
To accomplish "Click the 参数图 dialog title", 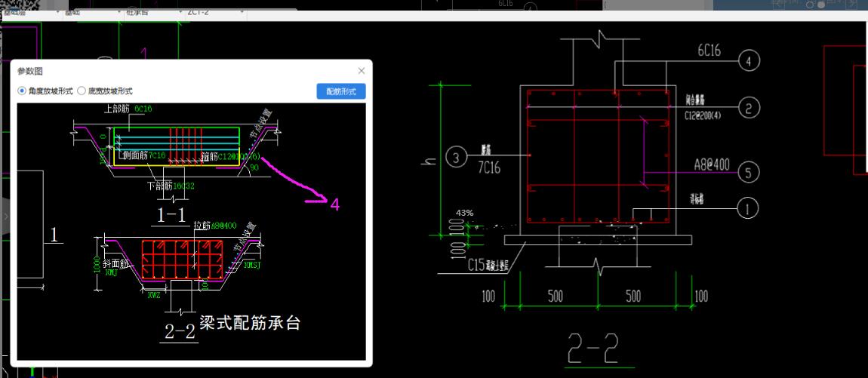I will pyautogui.click(x=30, y=71).
